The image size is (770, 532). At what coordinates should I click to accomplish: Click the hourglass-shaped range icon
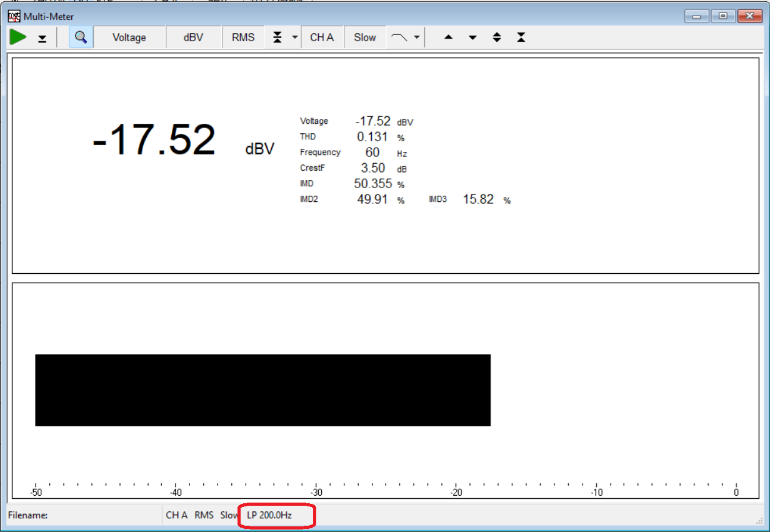point(277,38)
